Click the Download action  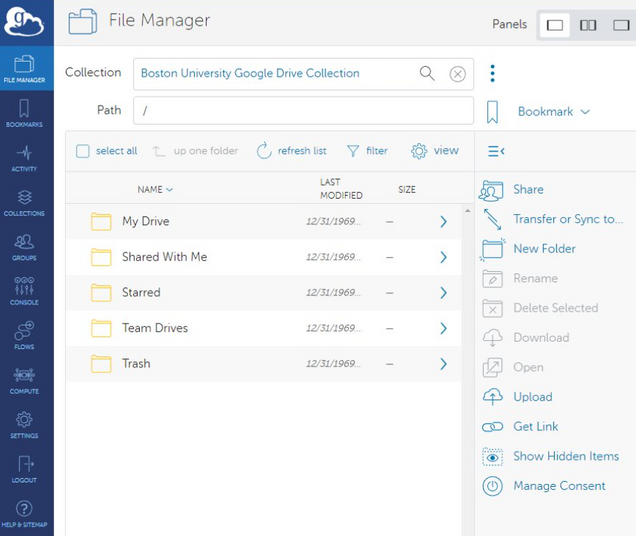pyautogui.click(x=526, y=338)
